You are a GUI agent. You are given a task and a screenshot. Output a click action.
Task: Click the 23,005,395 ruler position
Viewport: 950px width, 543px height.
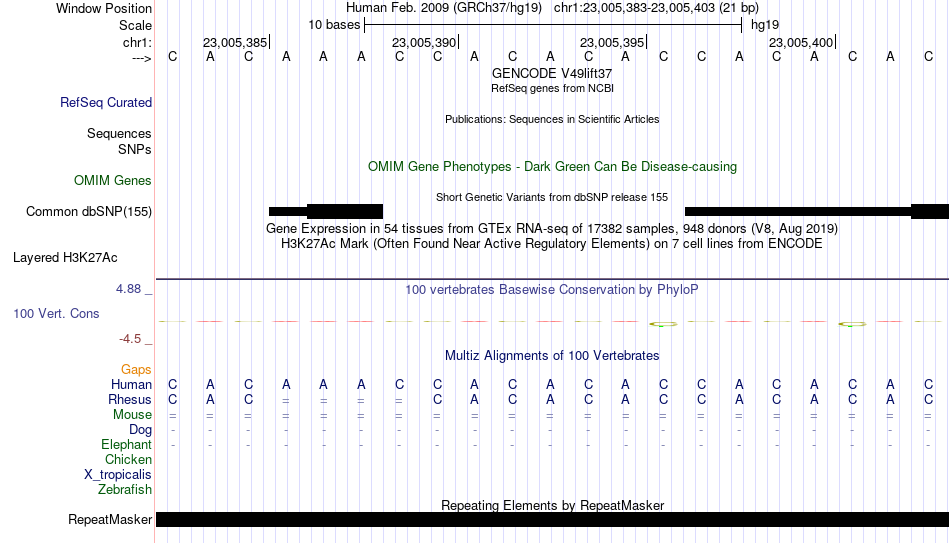coord(612,42)
